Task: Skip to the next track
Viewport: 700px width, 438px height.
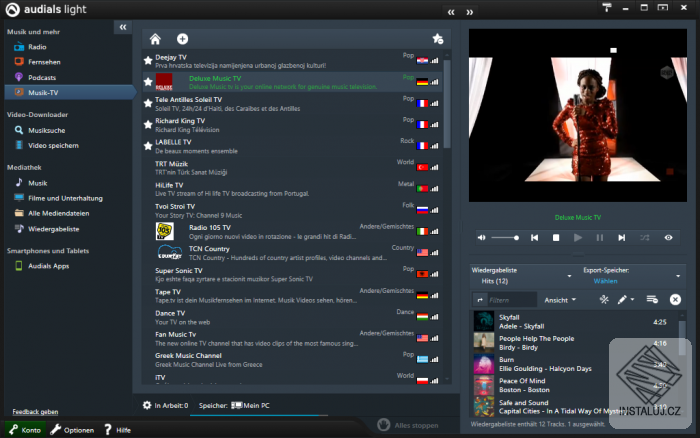Action: click(621, 238)
